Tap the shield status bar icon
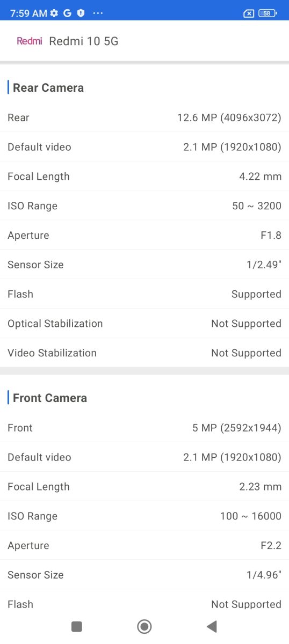289x644 pixels. [x=81, y=13]
